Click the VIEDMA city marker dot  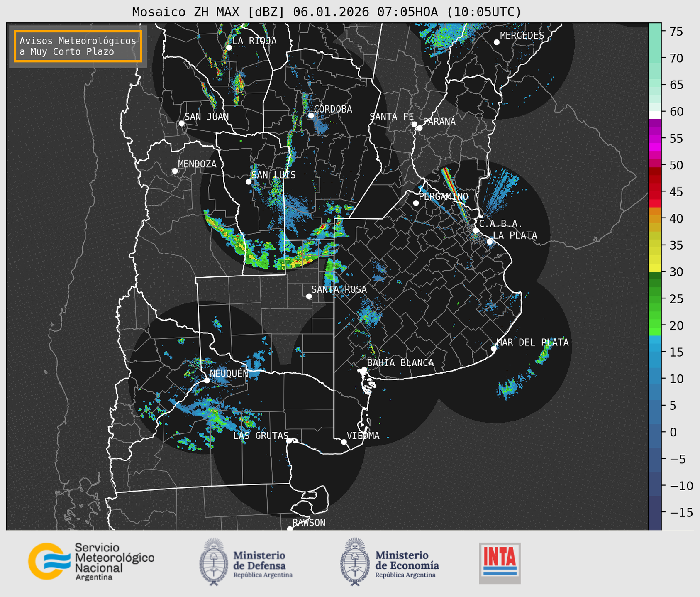tap(344, 442)
